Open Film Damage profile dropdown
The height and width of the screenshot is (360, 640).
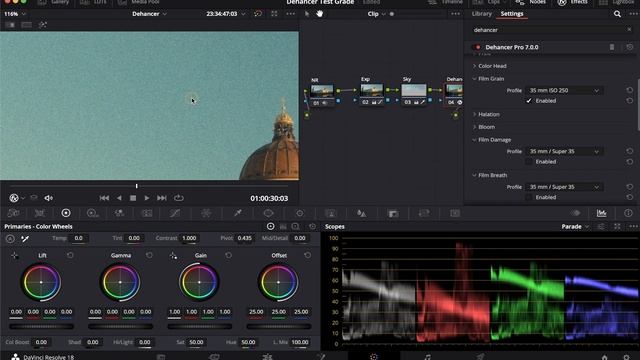564,151
